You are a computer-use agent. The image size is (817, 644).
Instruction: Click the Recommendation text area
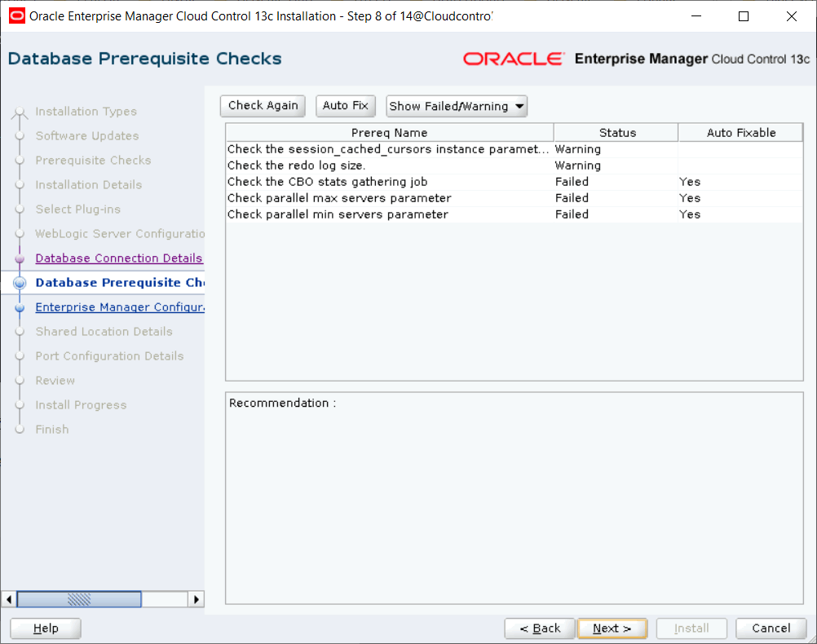[514, 498]
